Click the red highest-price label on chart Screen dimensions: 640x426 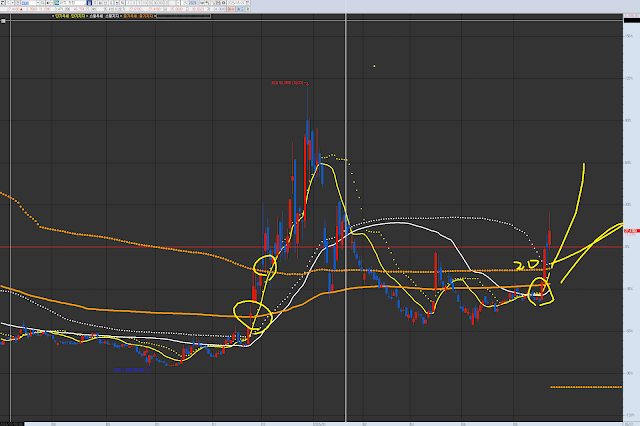point(289,83)
